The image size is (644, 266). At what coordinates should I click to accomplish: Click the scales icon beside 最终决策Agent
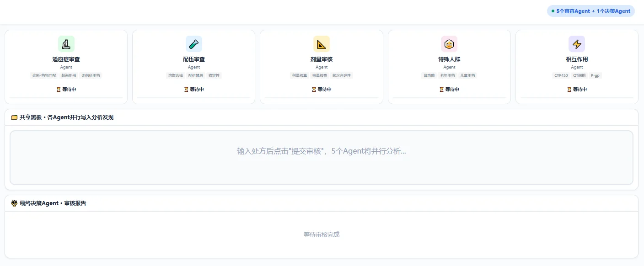[x=14, y=203]
